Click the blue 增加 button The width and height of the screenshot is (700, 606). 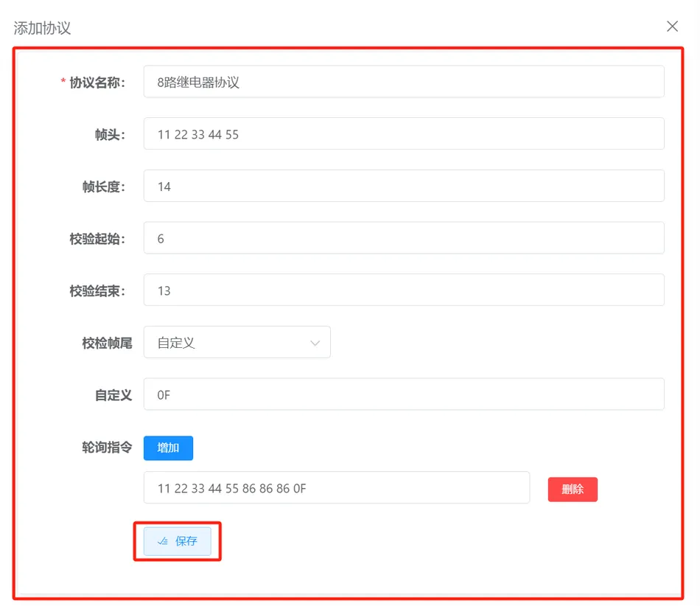click(168, 447)
